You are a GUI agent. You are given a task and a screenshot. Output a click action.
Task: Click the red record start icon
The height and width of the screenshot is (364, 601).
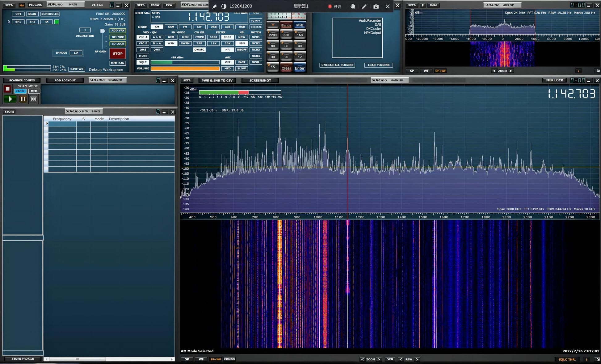(x=330, y=6)
